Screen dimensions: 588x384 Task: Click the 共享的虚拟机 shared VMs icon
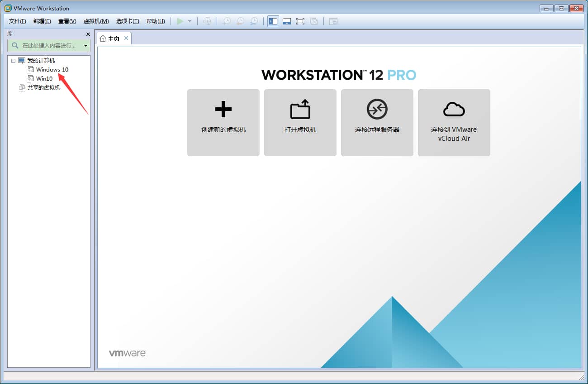pos(22,88)
